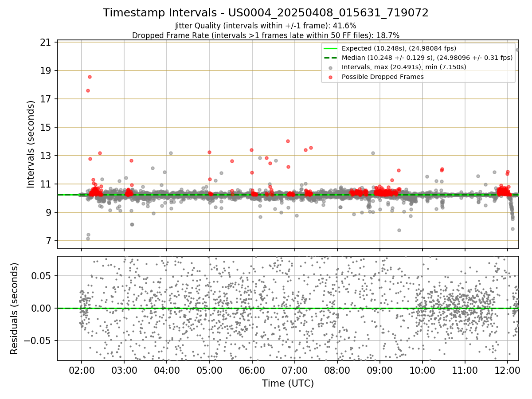Click the legend entry 'Expected (10.248s), (24.98084 fps)'
Viewport: 532px width, 399px height.
coord(399,48)
